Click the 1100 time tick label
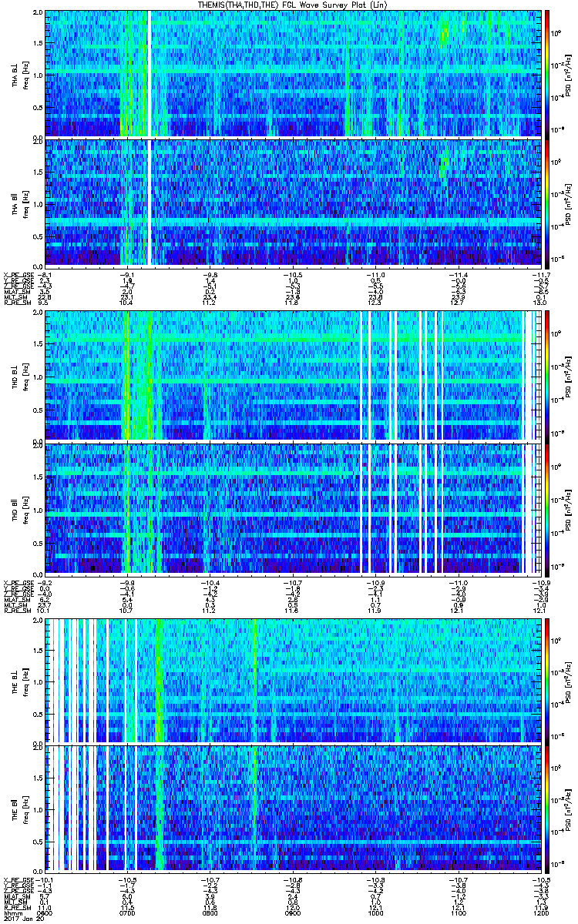 point(459,912)
